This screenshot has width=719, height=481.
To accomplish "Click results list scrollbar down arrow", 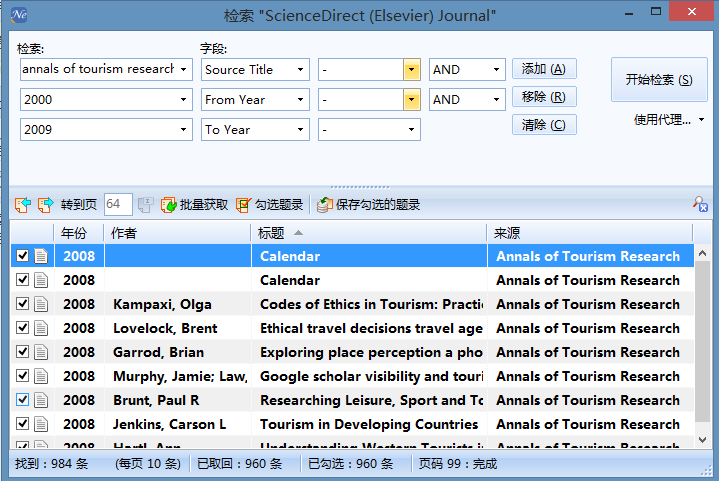I will click(702, 439).
